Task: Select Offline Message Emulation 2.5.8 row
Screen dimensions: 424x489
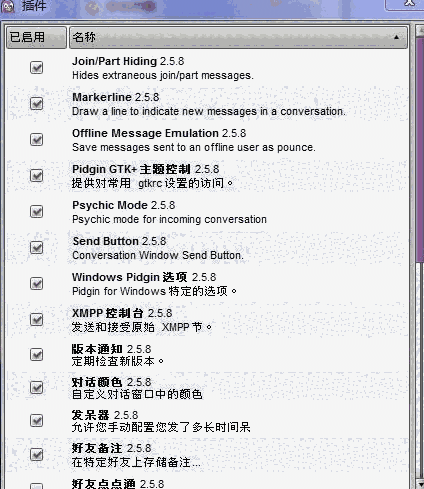Action: click(207, 140)
